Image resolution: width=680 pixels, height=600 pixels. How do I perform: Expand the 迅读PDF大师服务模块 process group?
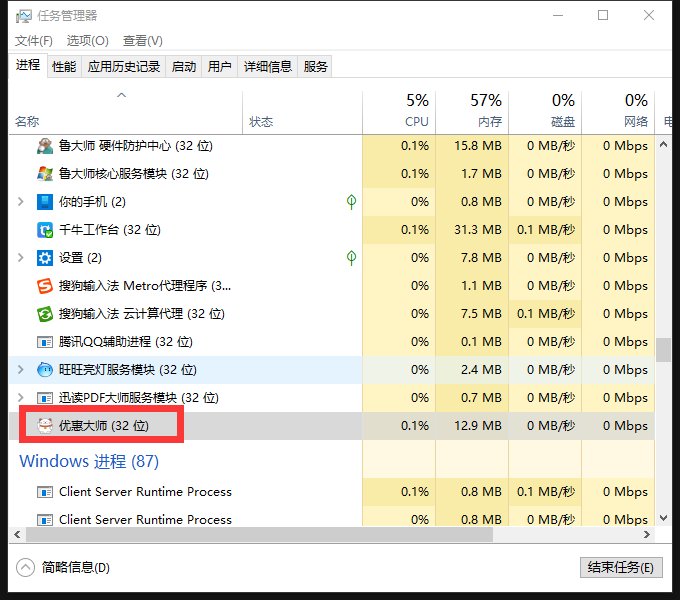click(x=20, y=398)
